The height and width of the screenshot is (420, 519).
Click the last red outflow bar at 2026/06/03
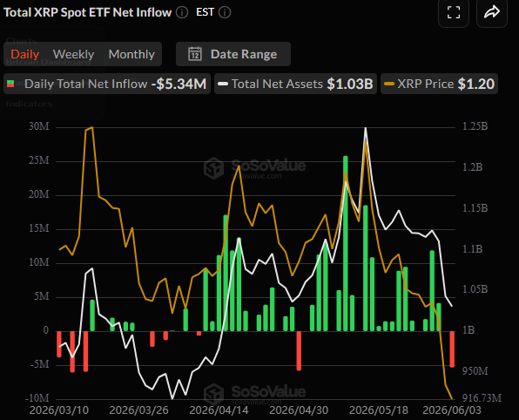(x=452, y=349)
